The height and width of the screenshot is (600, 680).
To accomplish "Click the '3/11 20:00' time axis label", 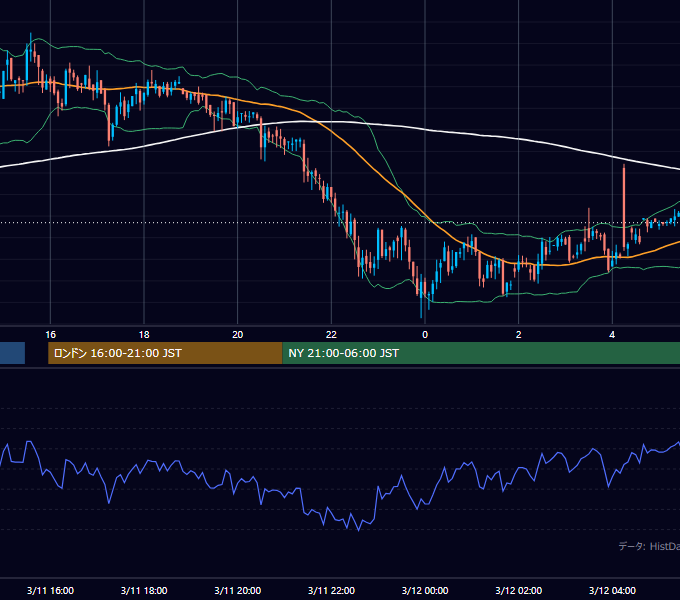I will coord(238,590).
